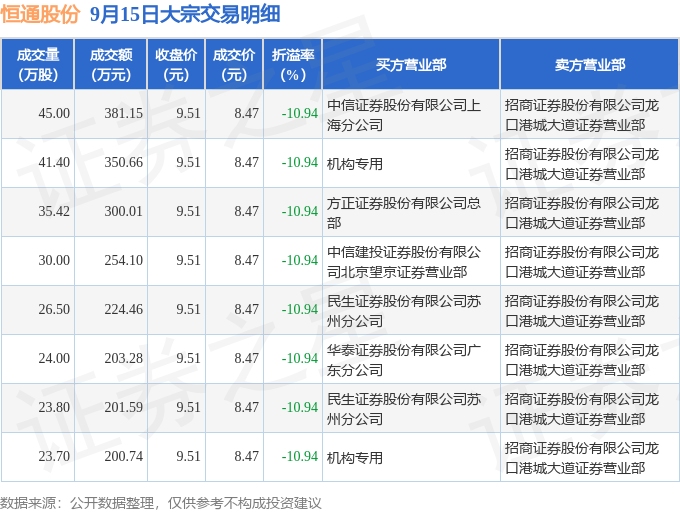680x512 pixels.
Task: Select the 成交量(万股) column header
Action: coord(38,65)
